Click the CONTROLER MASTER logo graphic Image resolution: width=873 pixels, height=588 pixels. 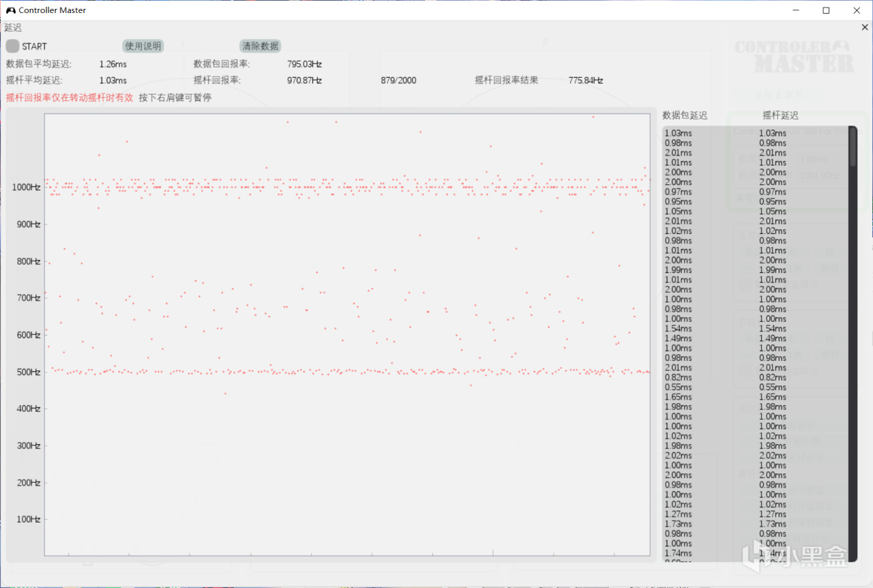tap(794, 56)
